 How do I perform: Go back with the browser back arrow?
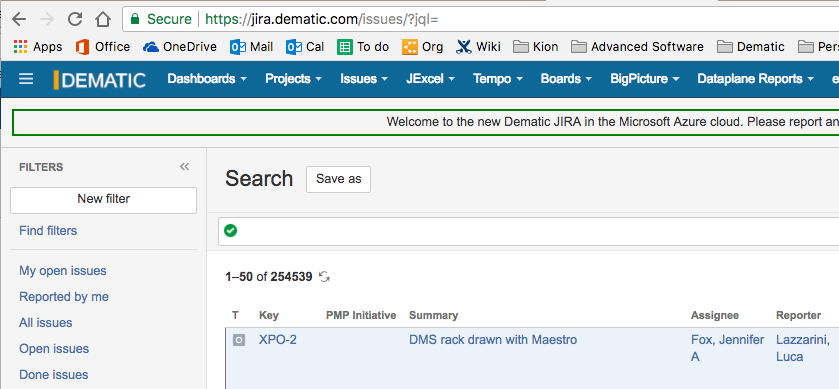[x=19, y=19]
